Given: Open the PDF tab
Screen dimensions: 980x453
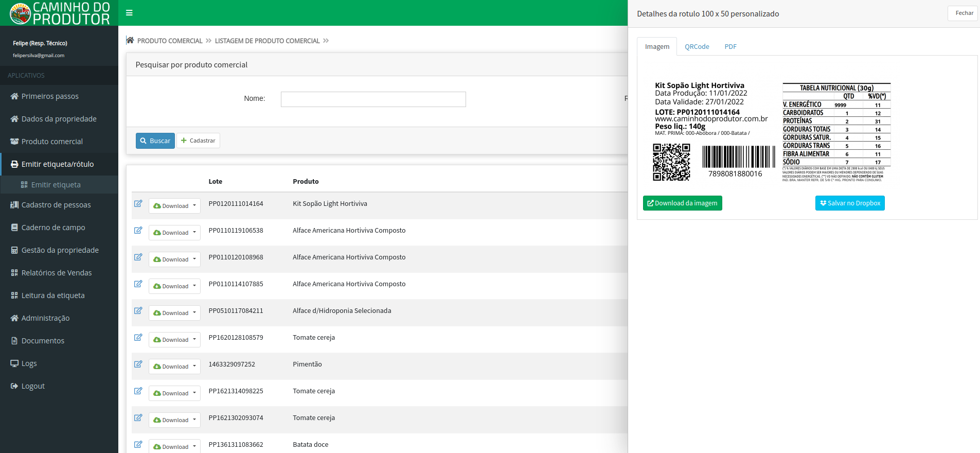Looking at the screenshot, I should 730,47.
